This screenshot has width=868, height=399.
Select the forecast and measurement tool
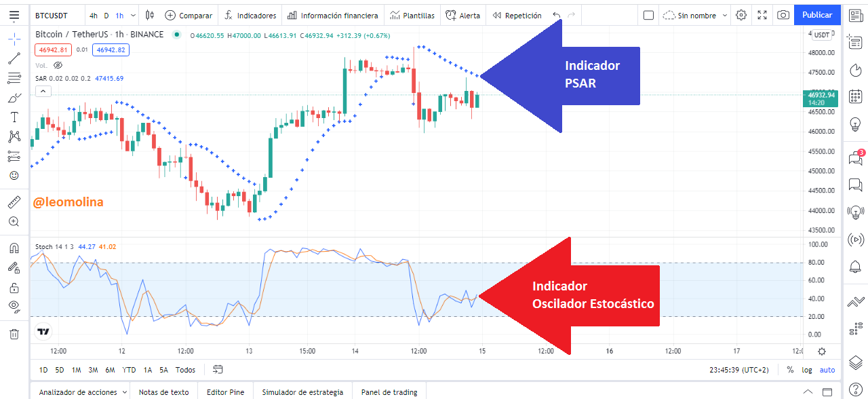(x=14, y=156)
